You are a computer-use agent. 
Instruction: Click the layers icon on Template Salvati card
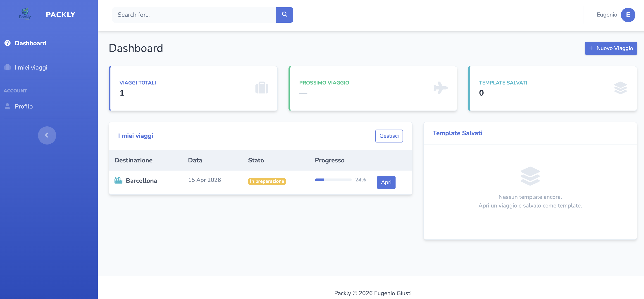[620, 88]
